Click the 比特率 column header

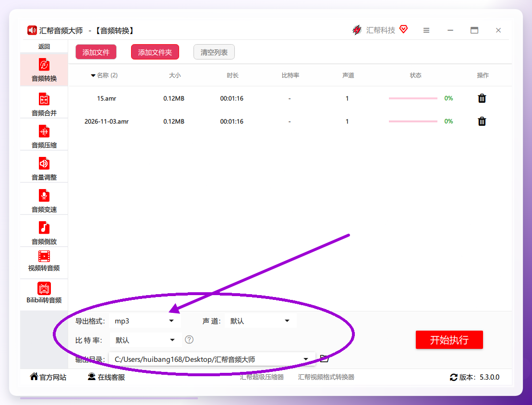pos(290,75)
